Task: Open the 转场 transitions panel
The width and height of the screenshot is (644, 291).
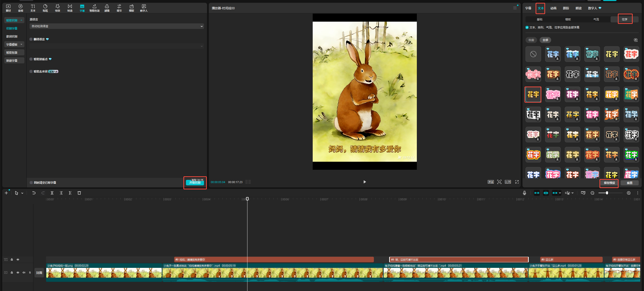Action: [x=70, y=8]
